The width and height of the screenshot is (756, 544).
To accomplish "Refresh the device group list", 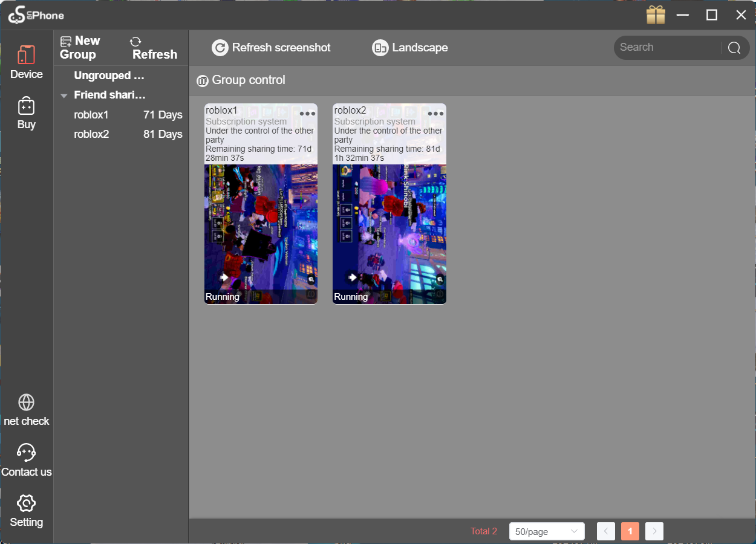I will click(x=154, y=48).
